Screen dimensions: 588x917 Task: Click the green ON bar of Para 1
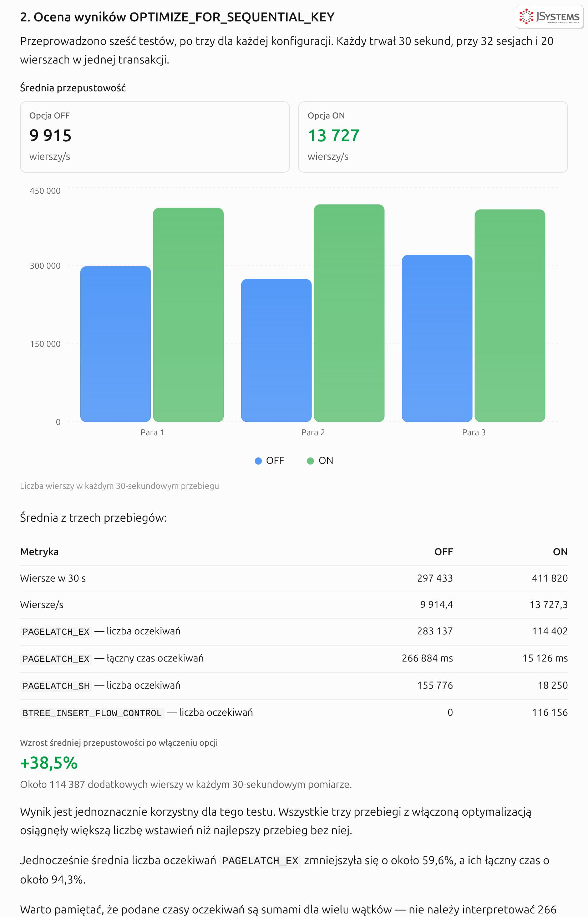coord(188,315)
